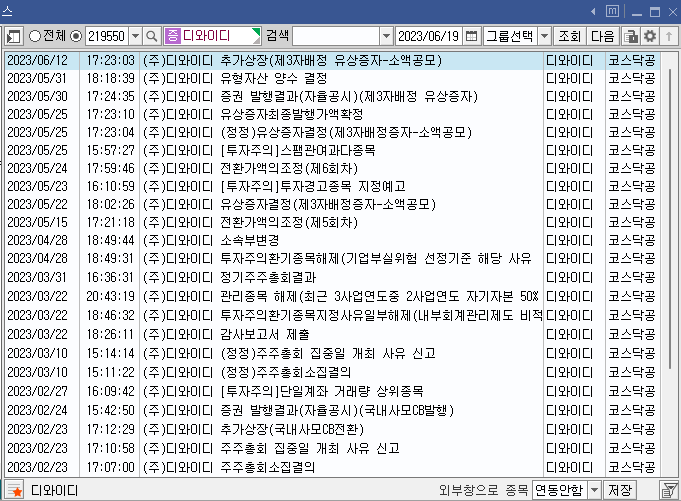Select row 유형자산 양수 결정
Viewport: 681px width, 501px height.
(333, 79)
